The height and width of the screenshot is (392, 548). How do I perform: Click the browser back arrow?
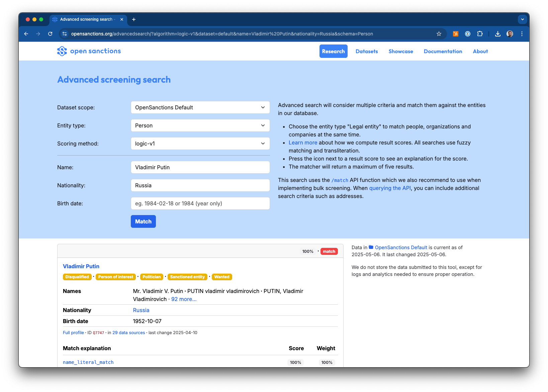[x=26, y=34]
